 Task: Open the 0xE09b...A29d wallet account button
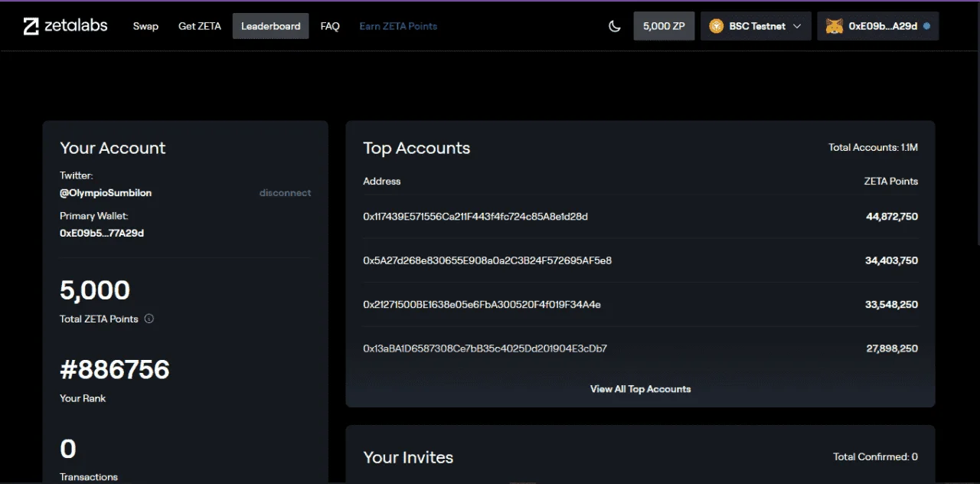878,26
